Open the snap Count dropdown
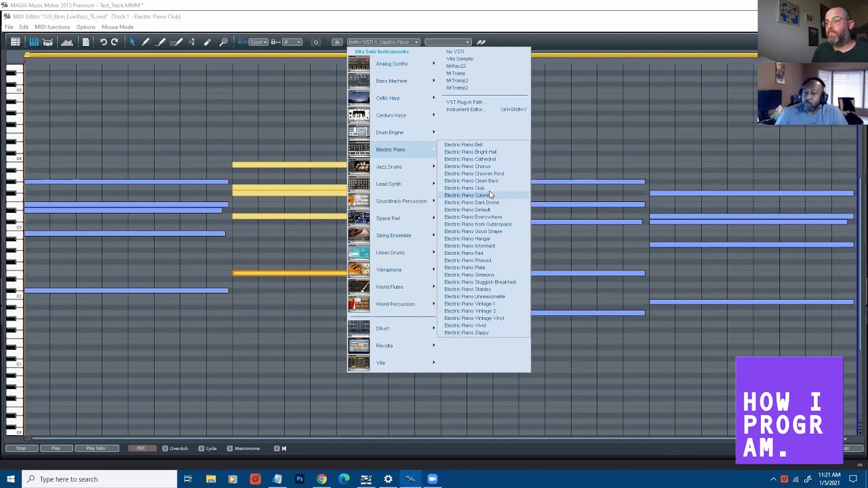Screen dimensions: 868x488 (x=258, y=42)
